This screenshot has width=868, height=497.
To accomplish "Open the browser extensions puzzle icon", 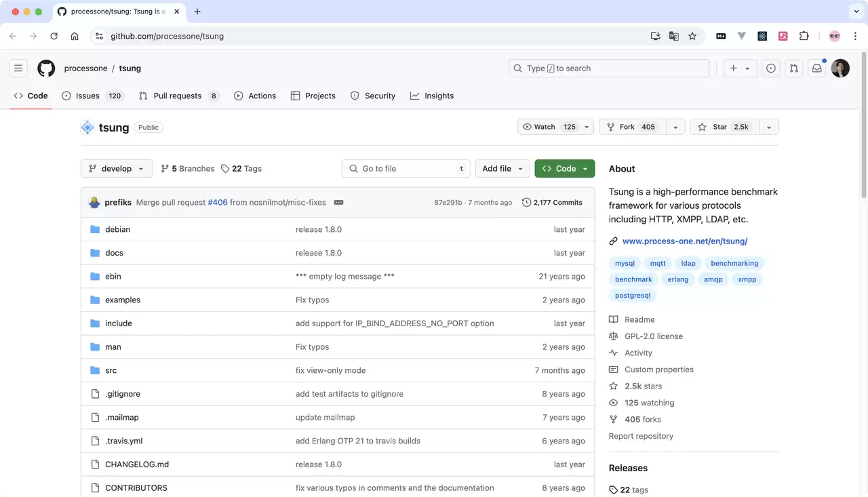I will (804, 36).
